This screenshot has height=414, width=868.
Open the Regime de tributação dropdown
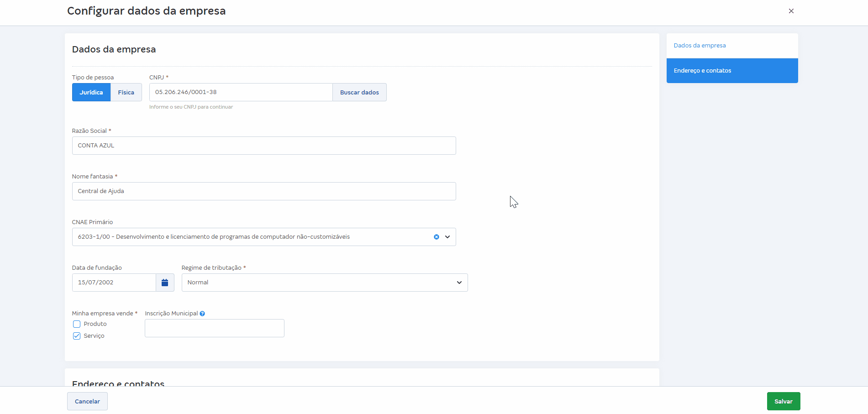tap(324, 283)
